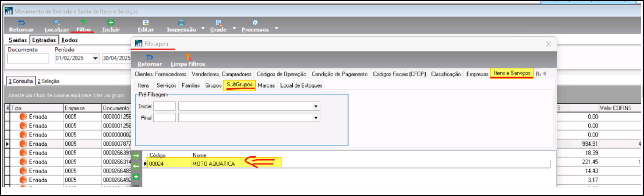Screen dimensions: 644x196
Task: Expand the Impressão dropdown arrow
Action: (x=203, y=29)
